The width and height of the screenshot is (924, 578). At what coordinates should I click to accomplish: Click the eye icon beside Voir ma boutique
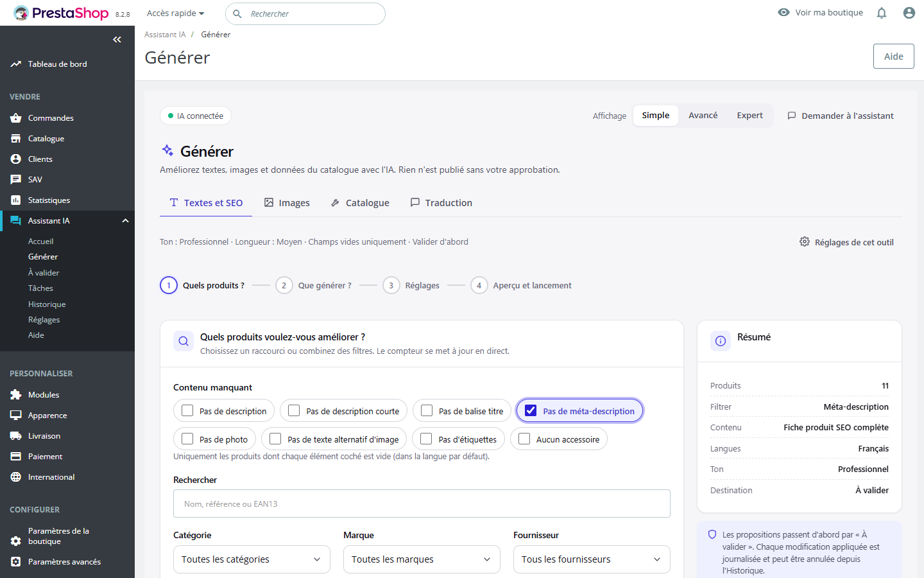point(783,12)
